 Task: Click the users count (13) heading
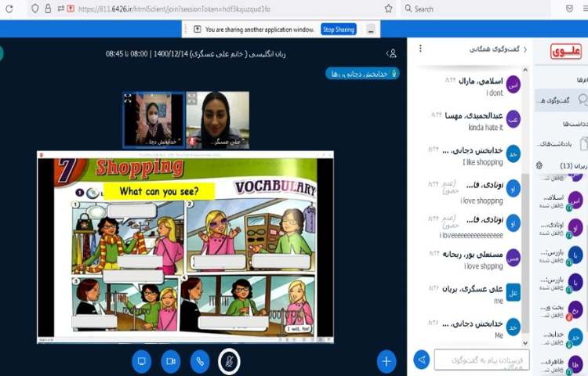(573, 165)
